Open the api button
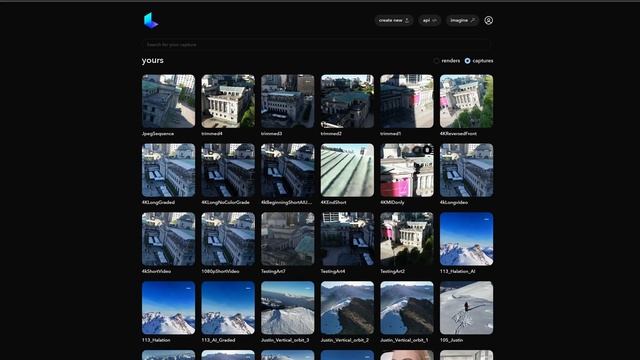Viewport: 640px width, 360px height. (x=429, y=20)
